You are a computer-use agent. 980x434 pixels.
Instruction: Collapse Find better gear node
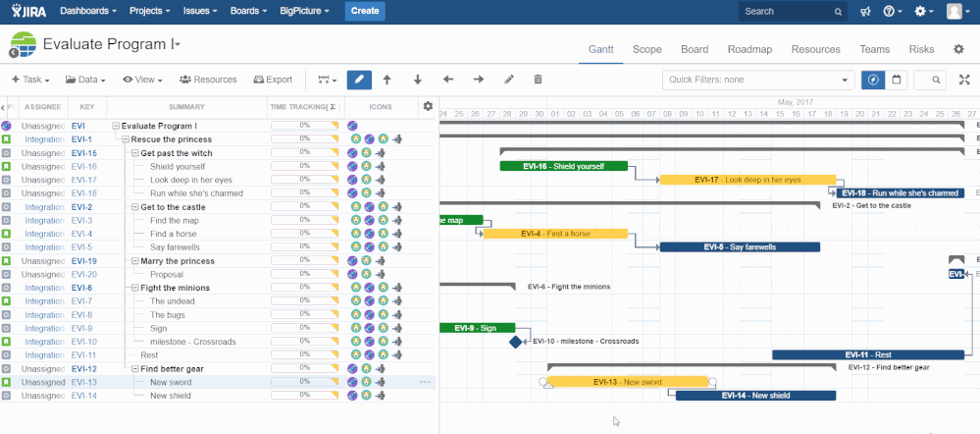(135, 369)
